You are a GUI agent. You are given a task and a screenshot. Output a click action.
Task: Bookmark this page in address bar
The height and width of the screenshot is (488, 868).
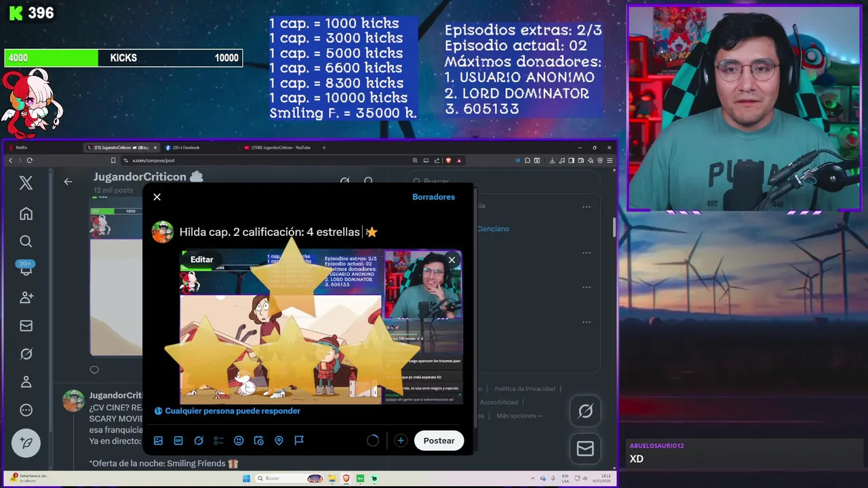tap(113, 161)
